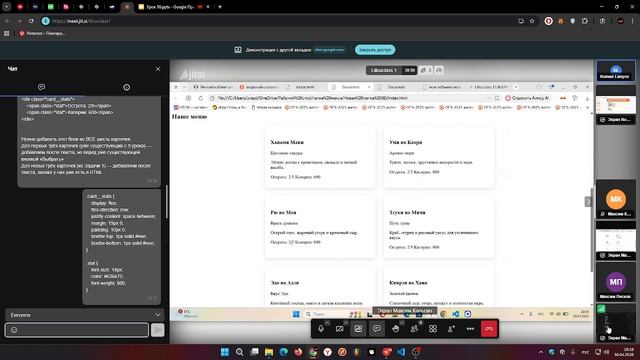Open the browser tab search dropdown

[x=7, y=7]
